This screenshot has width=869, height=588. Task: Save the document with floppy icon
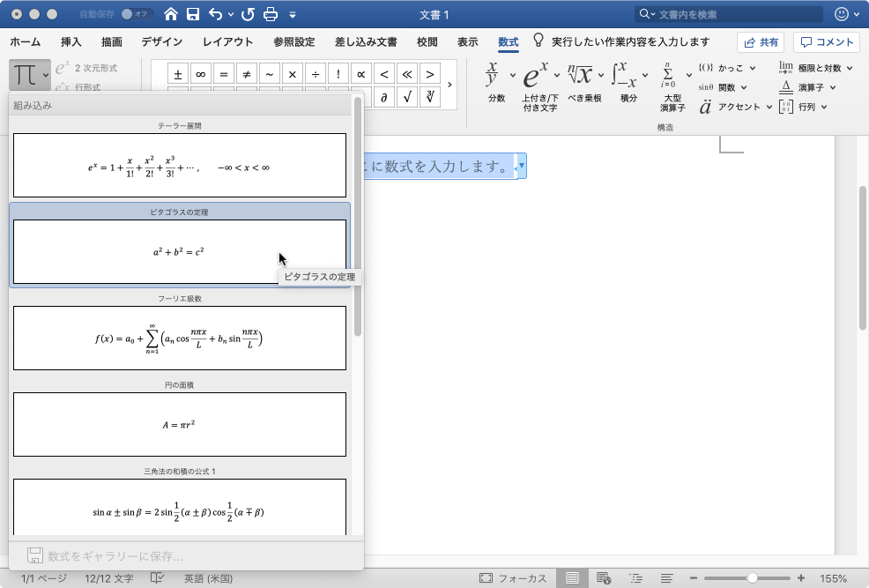tap(193, 14)
